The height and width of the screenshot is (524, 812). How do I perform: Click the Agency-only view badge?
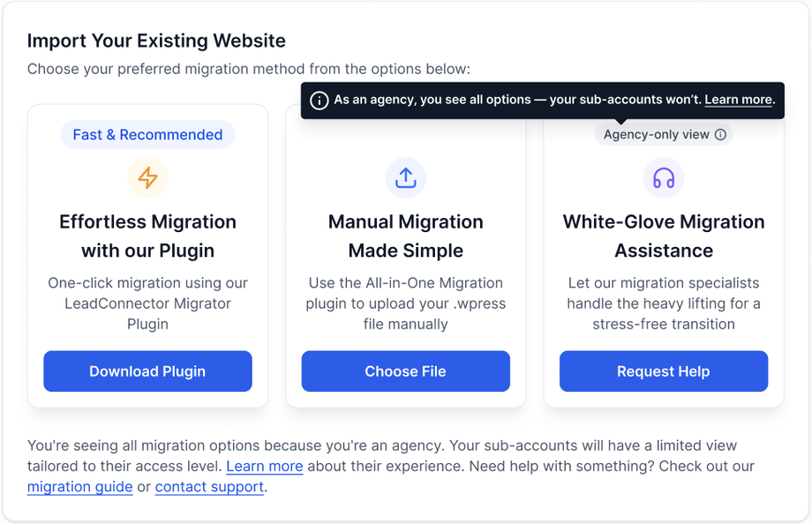pyautogui.click(x=657, y=135)
